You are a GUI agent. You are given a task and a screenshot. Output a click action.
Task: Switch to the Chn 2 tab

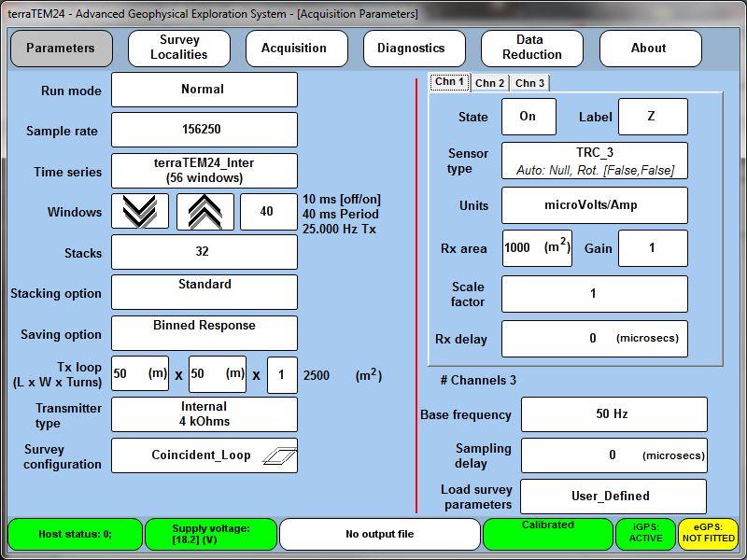(489, 83)
